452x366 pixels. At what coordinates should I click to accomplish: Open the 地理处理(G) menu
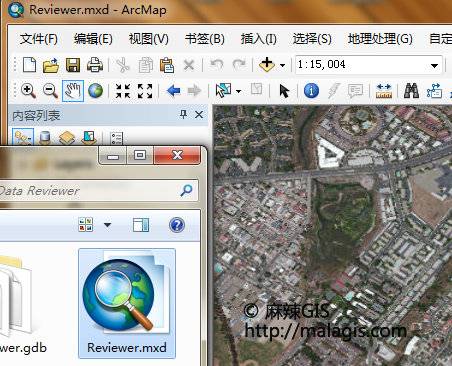tap(380, 39)
